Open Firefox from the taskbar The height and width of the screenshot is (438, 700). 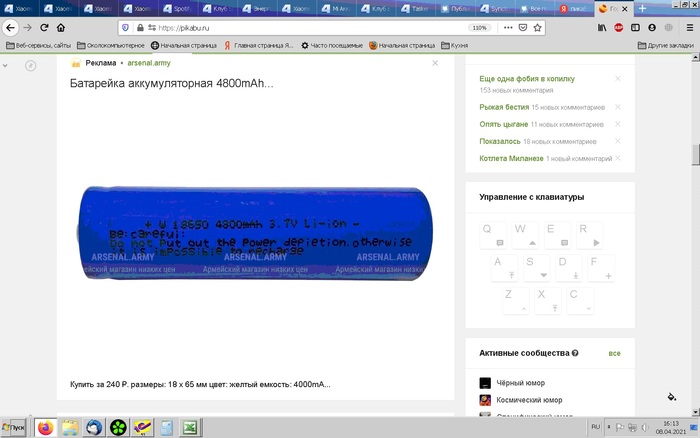click(46, 428)
